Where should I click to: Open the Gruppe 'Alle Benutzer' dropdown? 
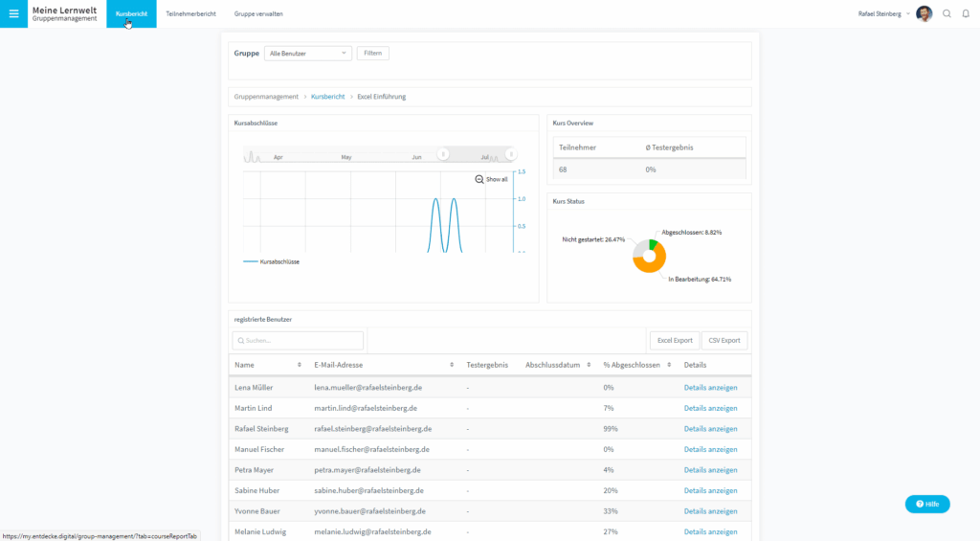click(307, 54)
